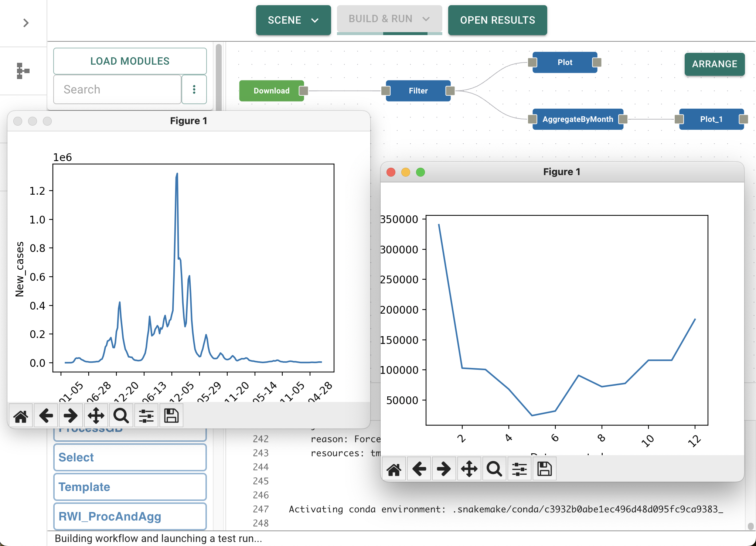Open the workflow graph sidebar icon
The image size is (756, 546).
pyautogui.click(x=23, y=71)
